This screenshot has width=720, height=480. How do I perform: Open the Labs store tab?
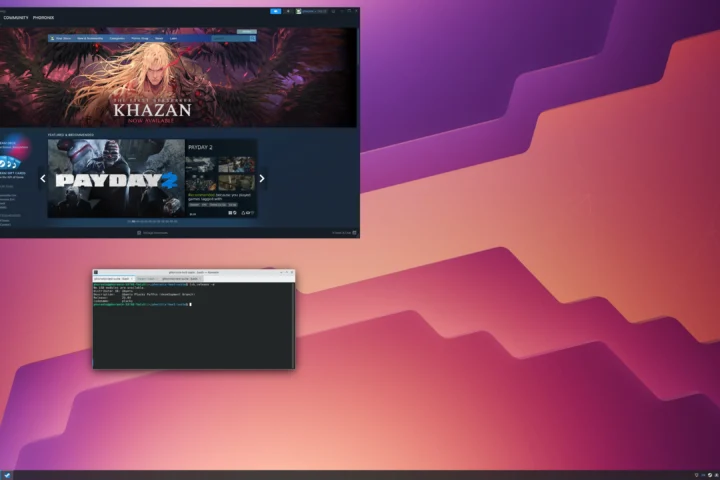coord(173,39)
